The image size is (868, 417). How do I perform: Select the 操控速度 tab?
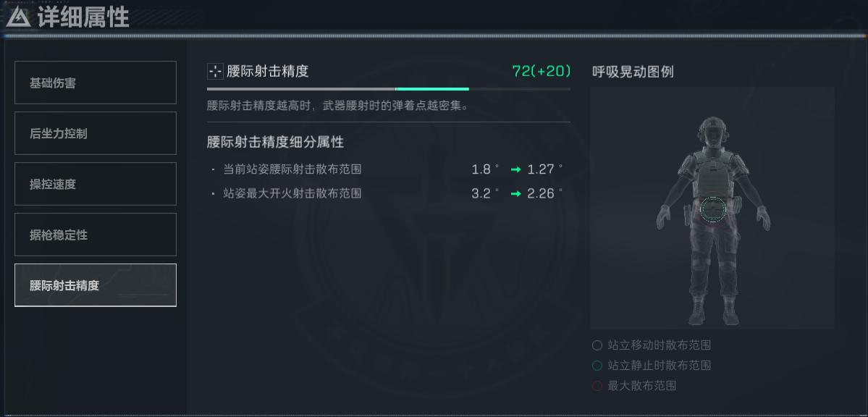(96, 184)
